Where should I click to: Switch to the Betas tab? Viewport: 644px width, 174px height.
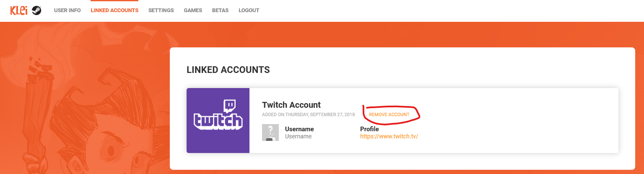coord(220,10)
